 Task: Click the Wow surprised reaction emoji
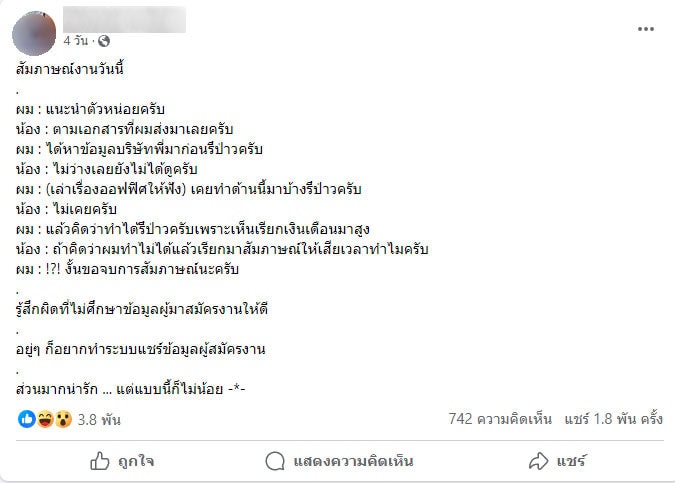pyautogui.click(x=62, y=419)
